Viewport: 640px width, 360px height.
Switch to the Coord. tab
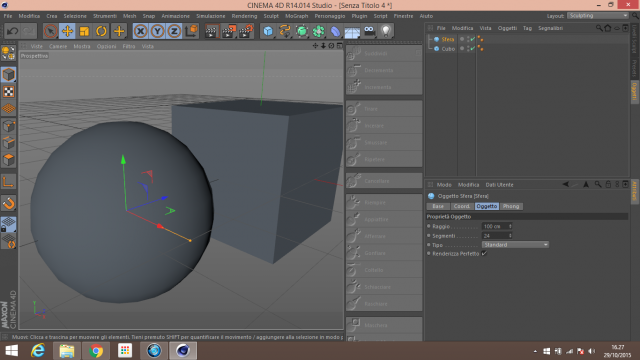tap(462, 206)
